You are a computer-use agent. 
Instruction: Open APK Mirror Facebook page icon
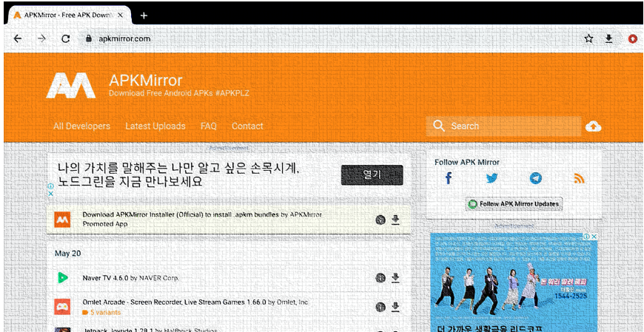tap(449, 178)
